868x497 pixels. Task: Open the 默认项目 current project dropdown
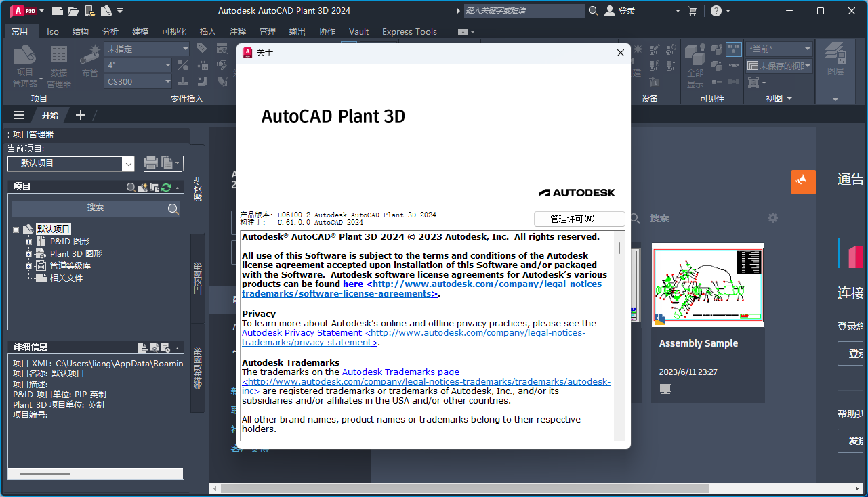pos(128,163)
